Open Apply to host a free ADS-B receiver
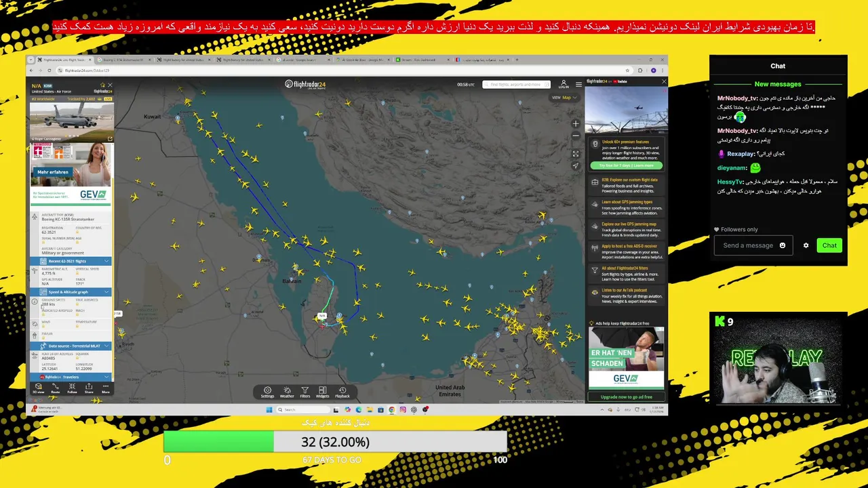 tap(626, 251)
